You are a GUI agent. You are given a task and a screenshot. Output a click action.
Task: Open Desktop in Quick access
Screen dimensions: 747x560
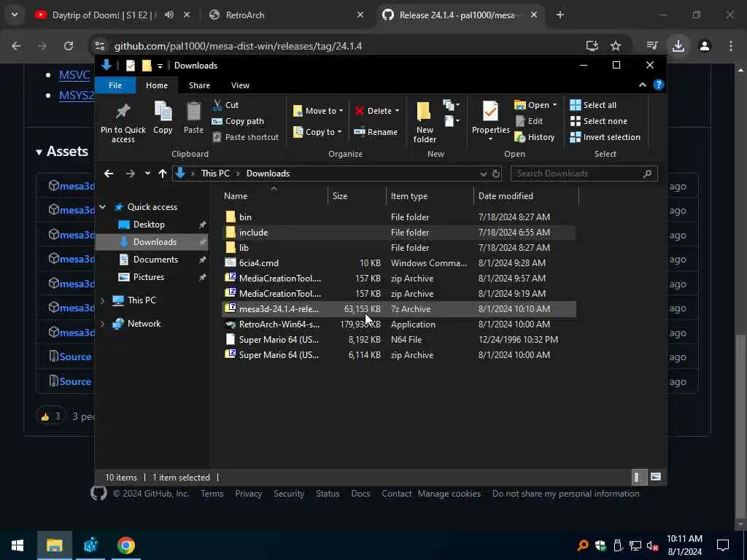coord(149,225)
